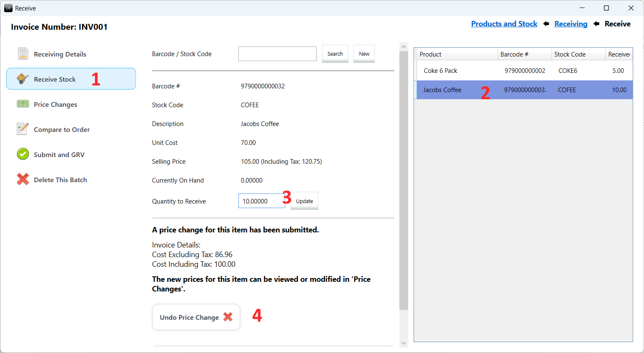Image resolution: width=644 pixels, height=353 pixels.
Task: Click the red cross icon in Undo Price Change
Action: tap(228, 317)
